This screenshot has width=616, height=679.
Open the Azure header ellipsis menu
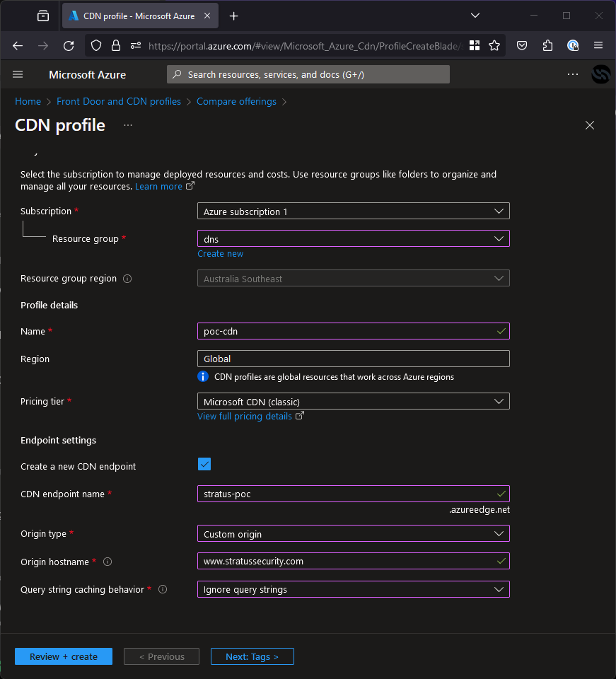573,74
